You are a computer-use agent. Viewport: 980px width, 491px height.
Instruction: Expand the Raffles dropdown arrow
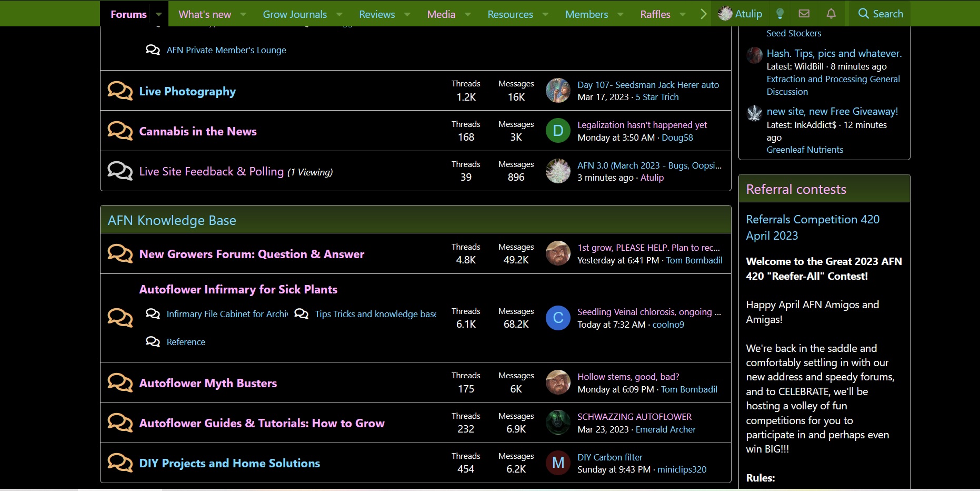(683, 14)
